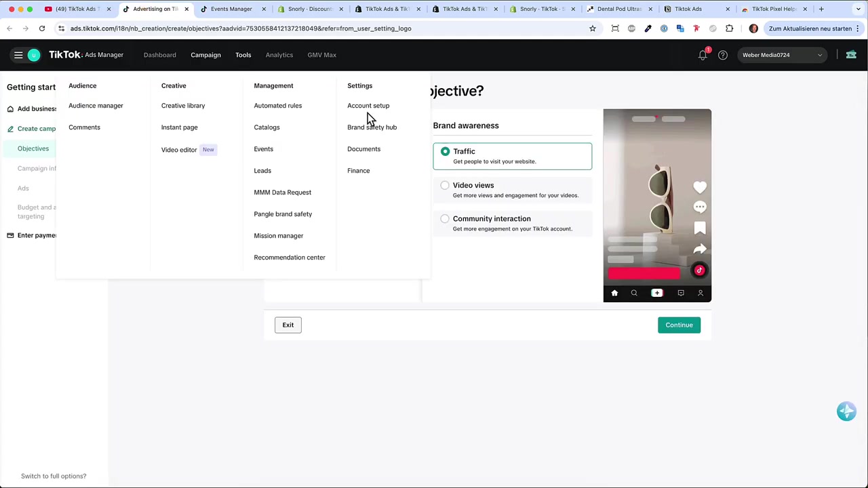Expand the Weber Media0724 account dropdown
868x488 pixels.
(783, 55)
